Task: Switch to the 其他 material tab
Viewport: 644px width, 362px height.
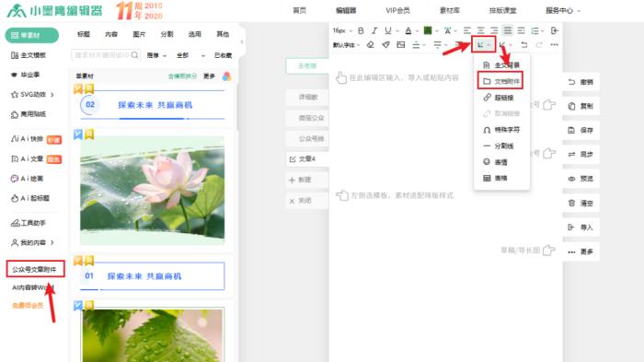Action: [223, 34]
